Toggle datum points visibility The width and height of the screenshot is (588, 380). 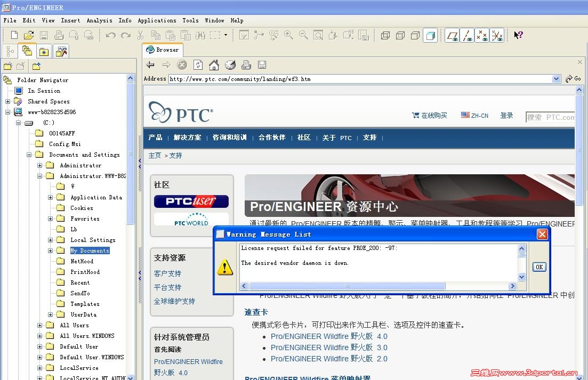click(482, 36)
